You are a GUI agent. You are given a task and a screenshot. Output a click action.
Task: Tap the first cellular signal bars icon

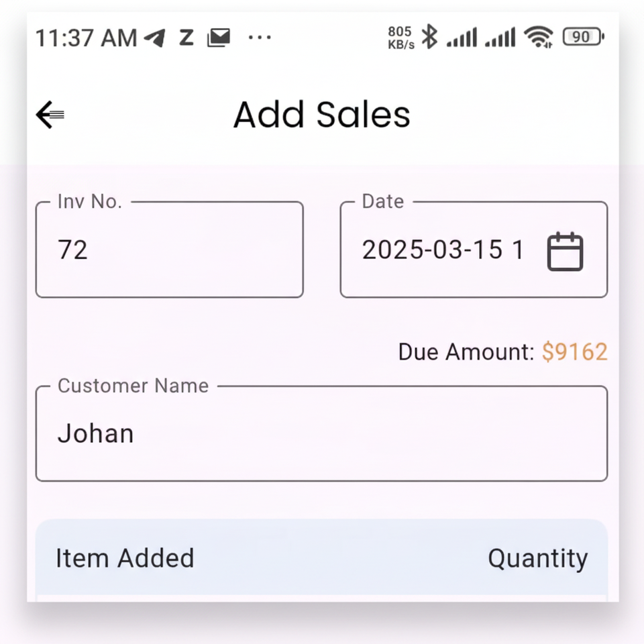462,38
